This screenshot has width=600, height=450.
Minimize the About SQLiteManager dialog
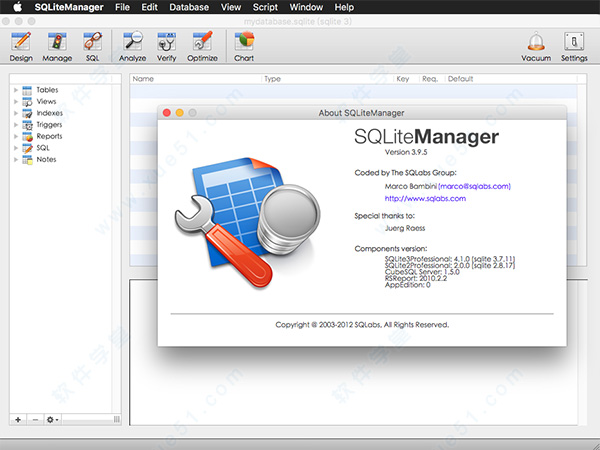(x=179, y=112)
